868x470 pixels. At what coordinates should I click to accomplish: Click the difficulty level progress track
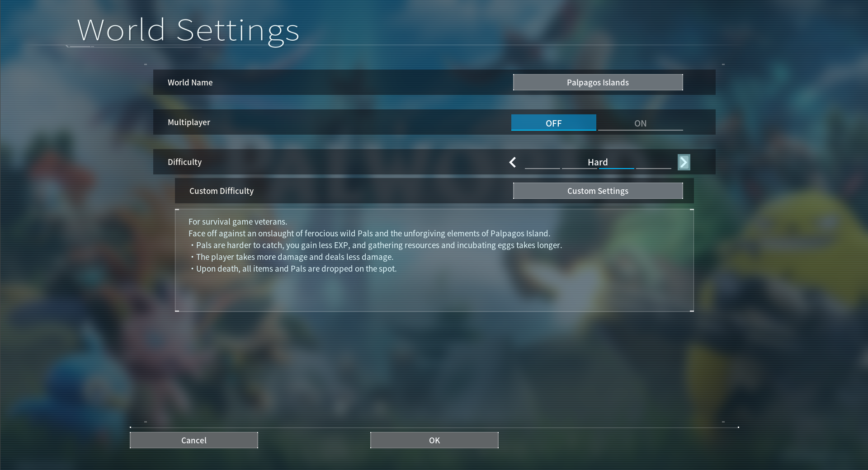click(x=598, y=168)
